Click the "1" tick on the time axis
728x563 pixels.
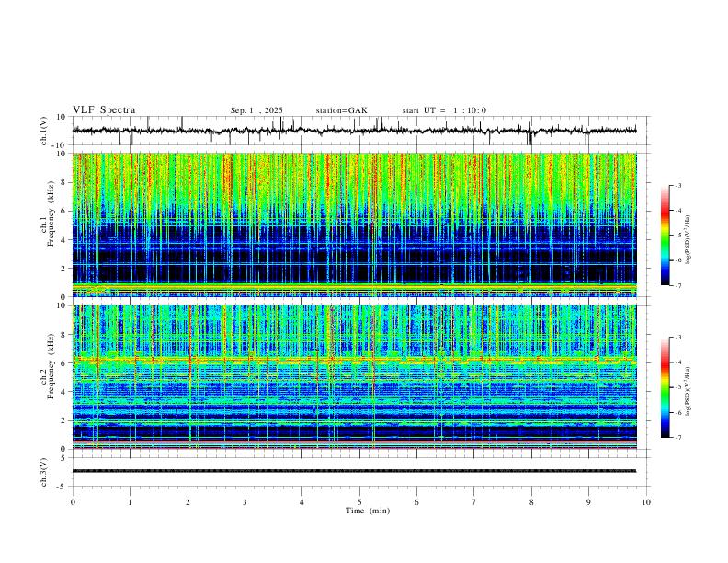pyautogui.click(x=131, y=502)
